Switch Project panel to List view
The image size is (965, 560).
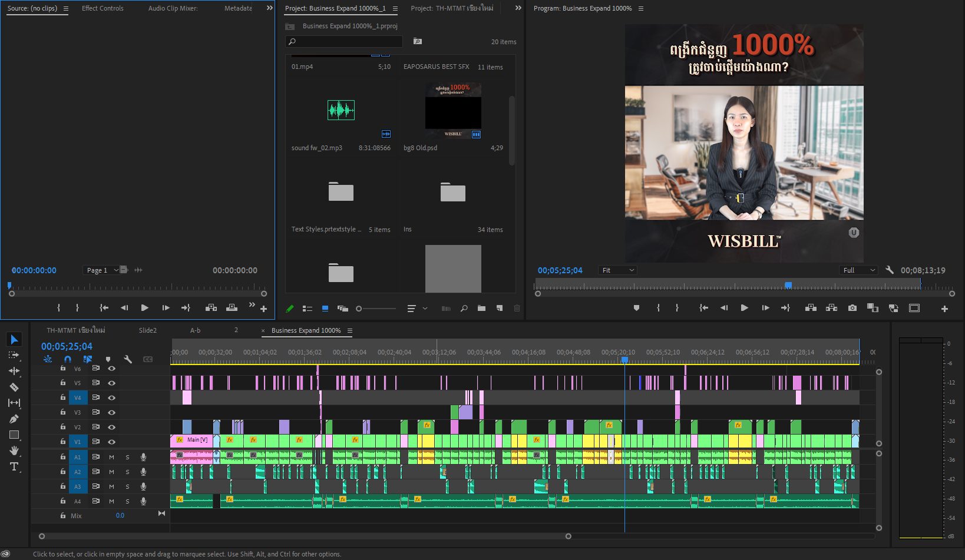(307, 309)
